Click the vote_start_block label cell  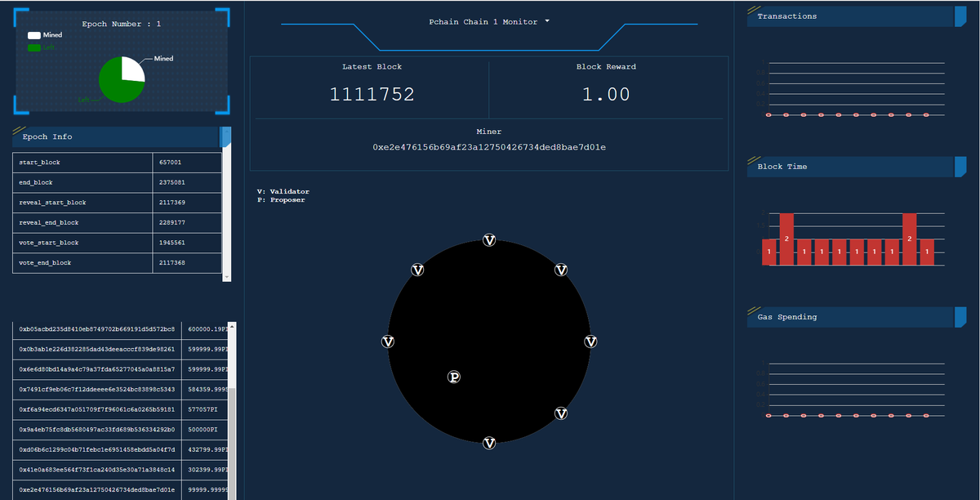point(82,243)
